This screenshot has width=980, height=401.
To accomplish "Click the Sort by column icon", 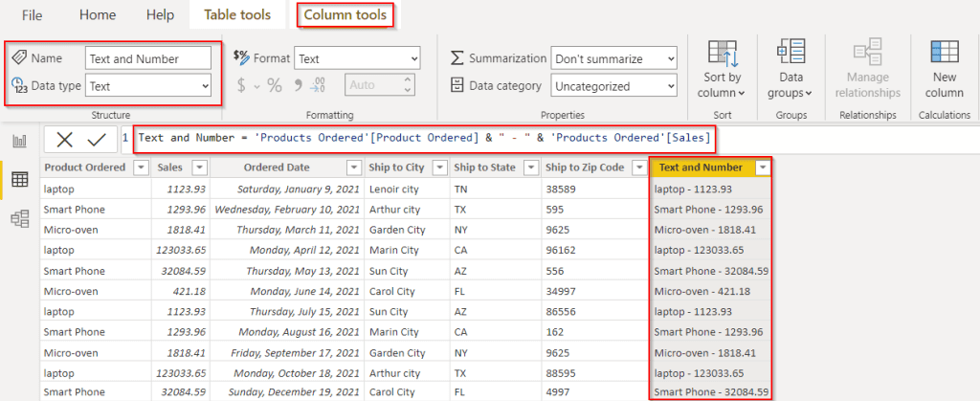I will (x=722, y=55).
